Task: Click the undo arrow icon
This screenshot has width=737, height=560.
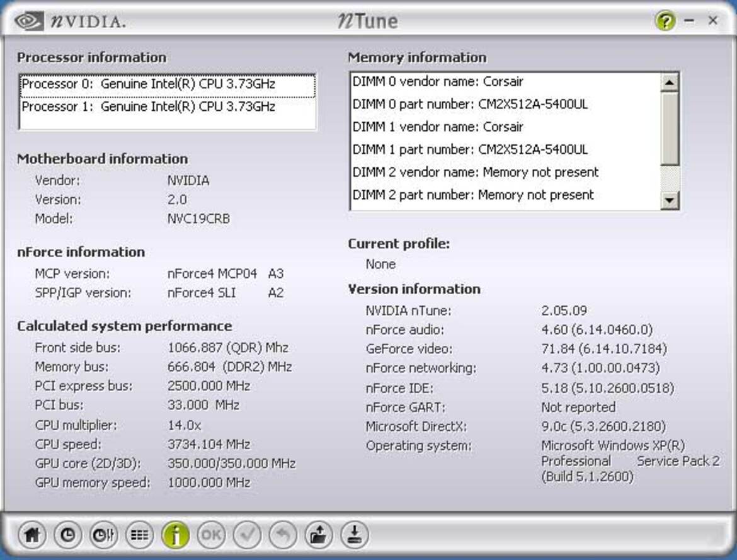Action: pos(282,535)
